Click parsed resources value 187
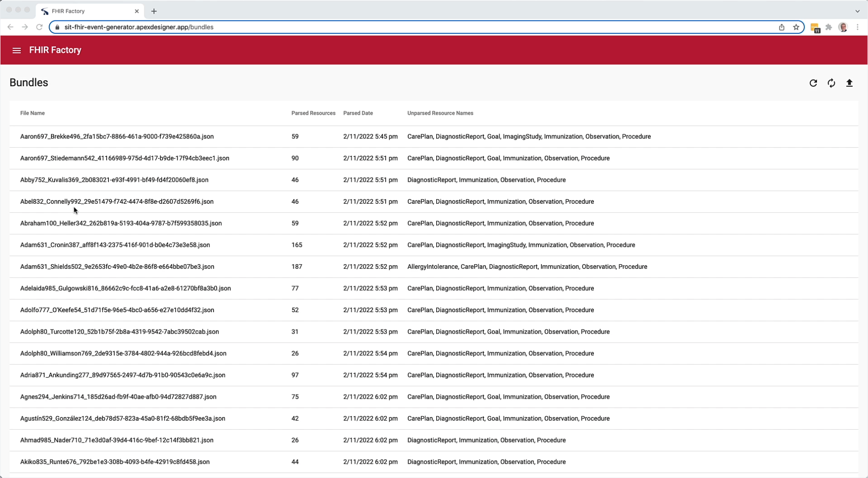The image size is (868, 478). tap(297, 267)
